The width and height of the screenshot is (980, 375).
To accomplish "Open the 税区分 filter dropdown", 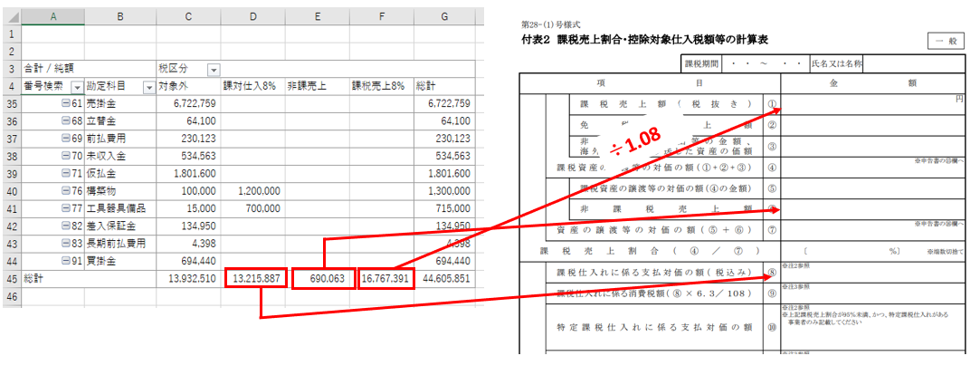I will 214,70.
